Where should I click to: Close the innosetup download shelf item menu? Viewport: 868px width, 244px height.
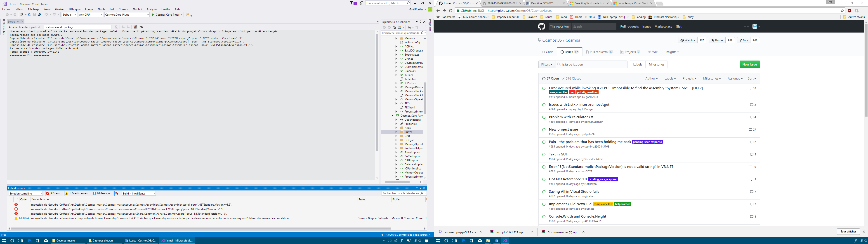point(481,232)
